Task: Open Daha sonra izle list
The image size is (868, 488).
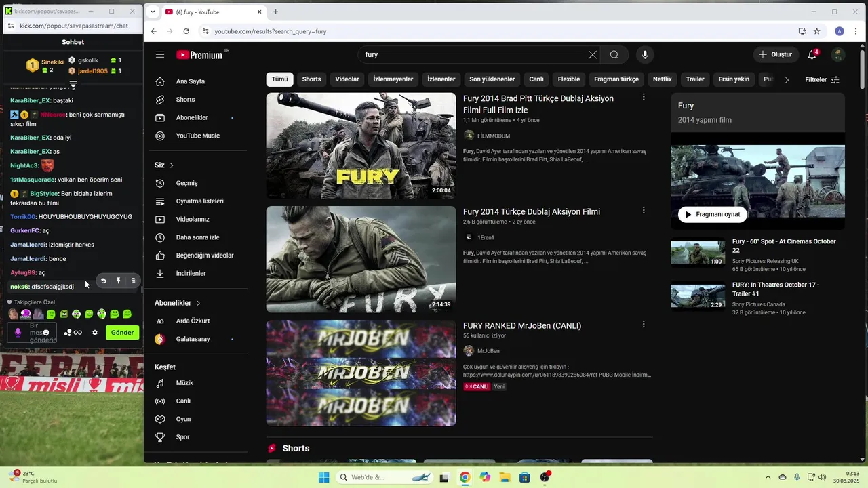Action: 197,237
